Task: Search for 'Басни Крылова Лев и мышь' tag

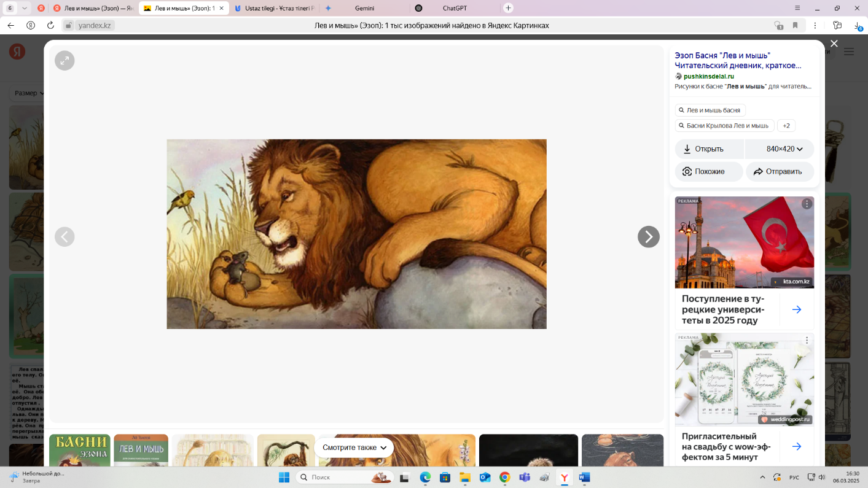Action: point(724,126)
